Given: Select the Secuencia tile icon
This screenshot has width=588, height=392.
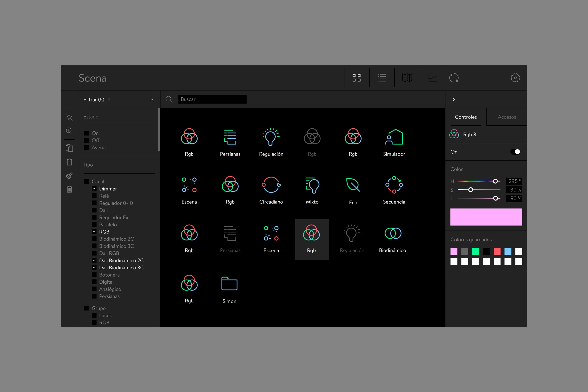Looking at the screenshot, I should (394, 185).
